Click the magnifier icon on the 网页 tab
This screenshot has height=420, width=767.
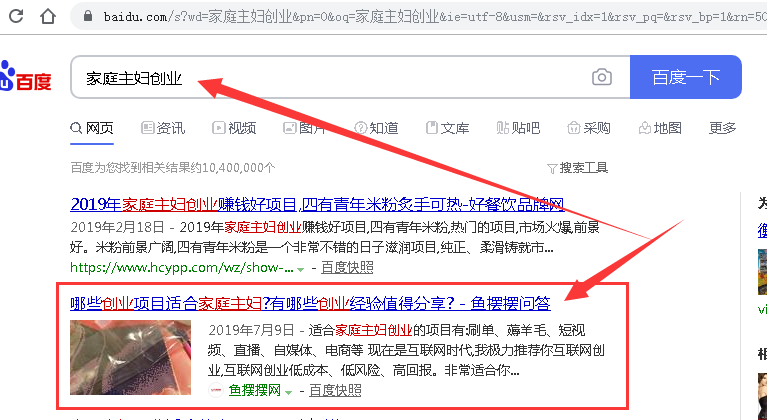point(76,128)
